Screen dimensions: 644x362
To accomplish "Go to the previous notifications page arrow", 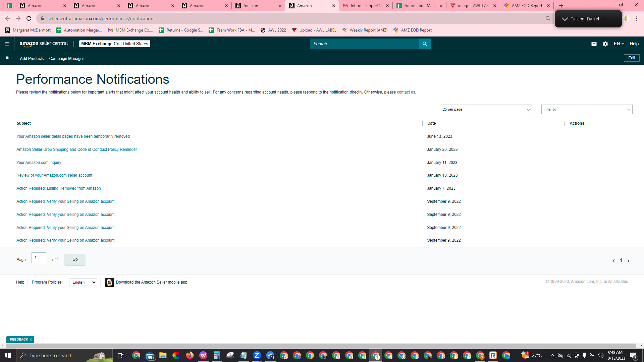I will pos(614,261).
